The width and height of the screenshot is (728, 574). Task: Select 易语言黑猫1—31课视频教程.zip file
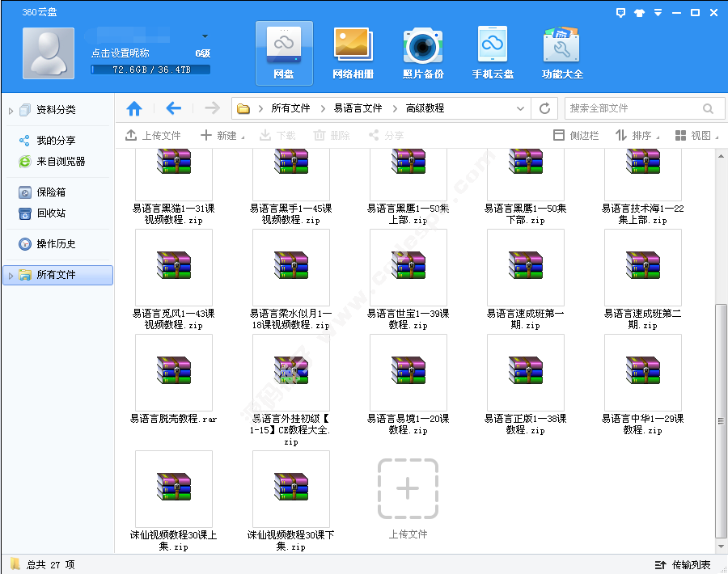[x=174, y=187]
